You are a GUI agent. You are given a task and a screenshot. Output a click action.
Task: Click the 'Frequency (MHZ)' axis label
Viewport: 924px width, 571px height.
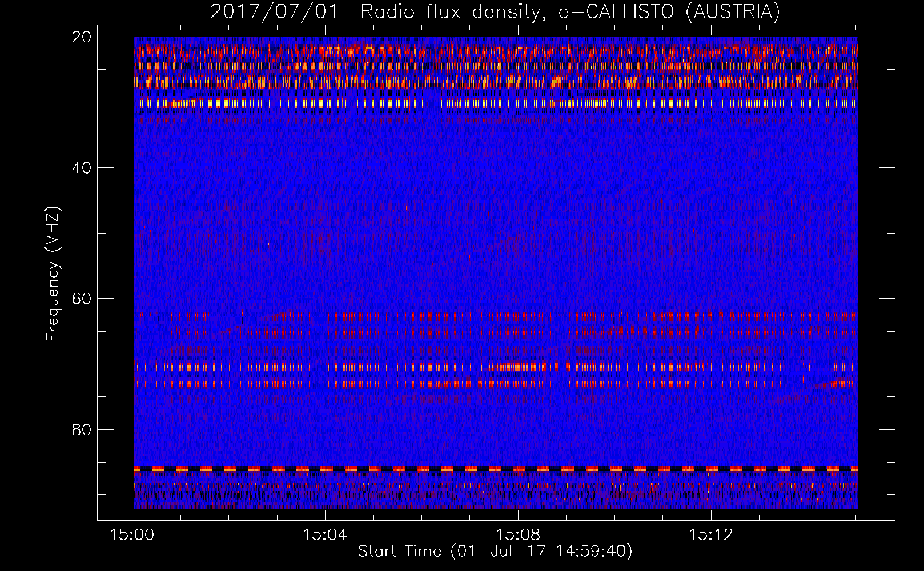[x=53, y=274]
